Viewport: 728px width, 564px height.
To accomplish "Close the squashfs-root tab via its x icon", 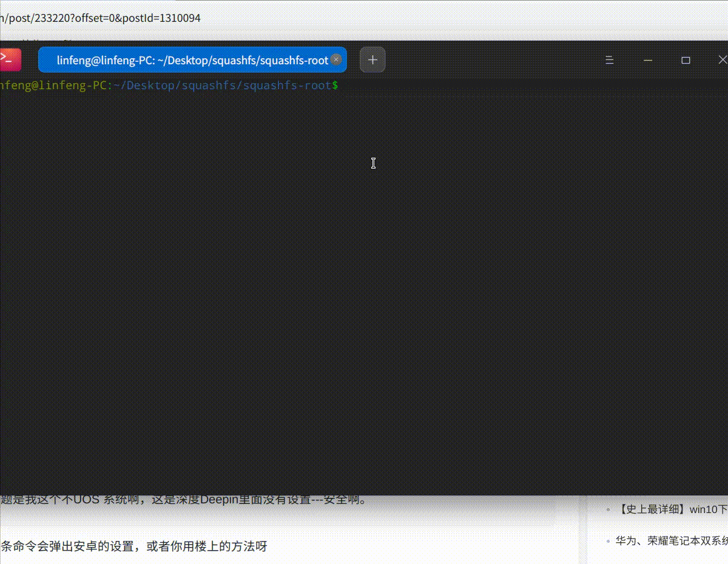I will (335, 59).
